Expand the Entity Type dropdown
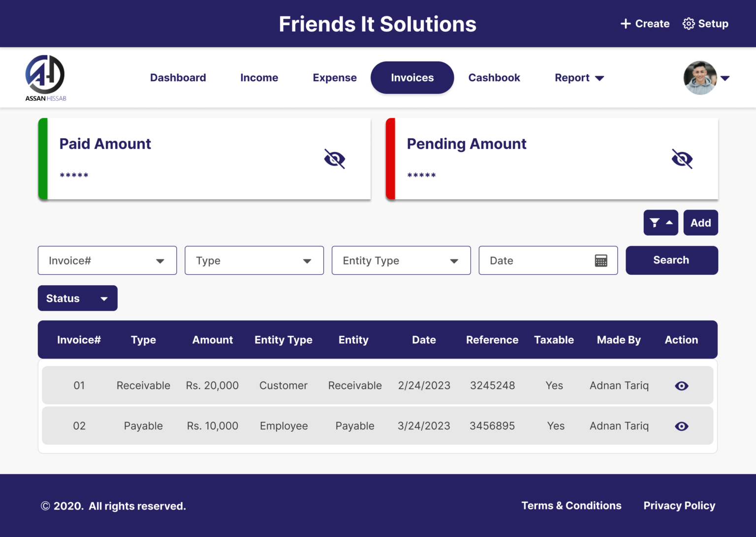The height and width of the screenshot is (537, 756). (401, 261)
